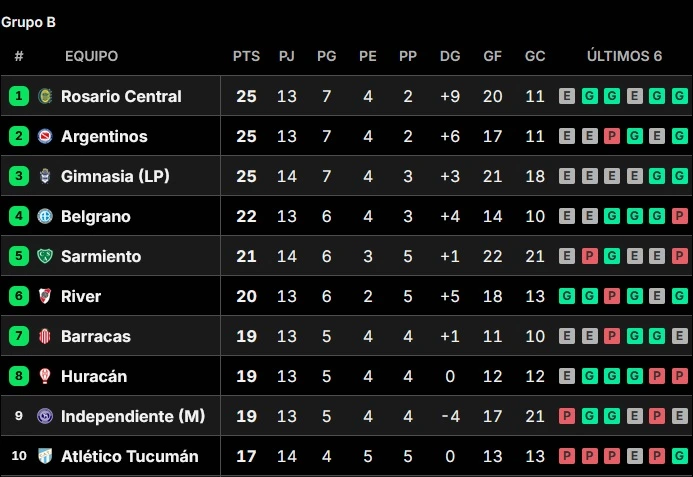Click the Argentinos club crest
This screenshot has width=693, height=477.
click(45, 136)
